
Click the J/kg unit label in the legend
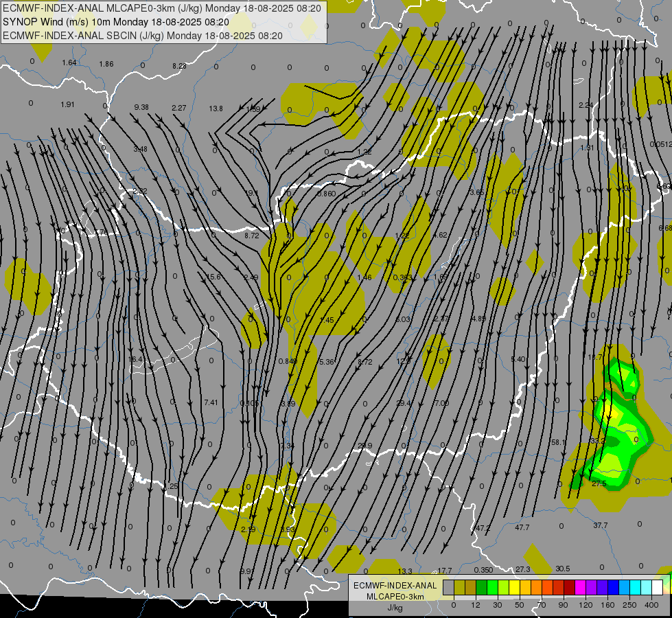tap(395, 608)
